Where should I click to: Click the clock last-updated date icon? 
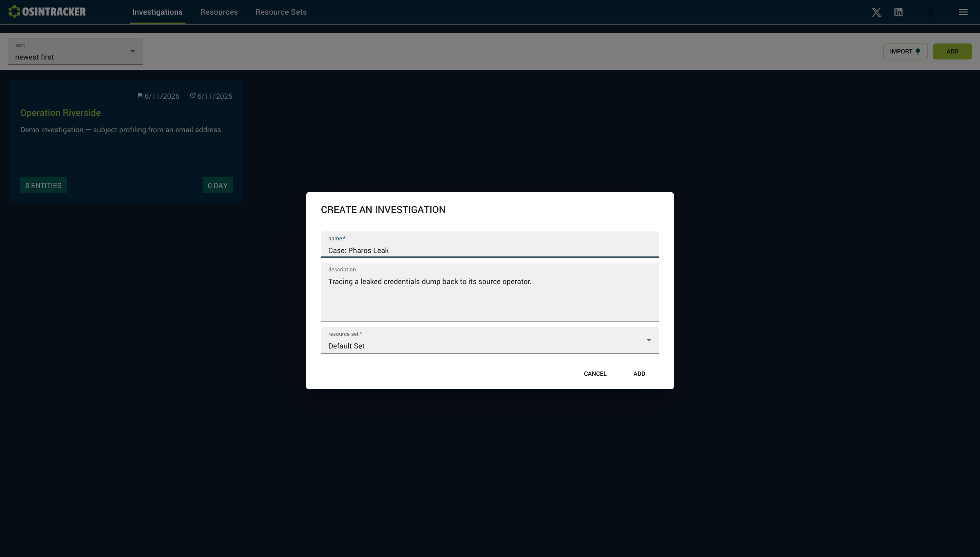coord(193,95)
